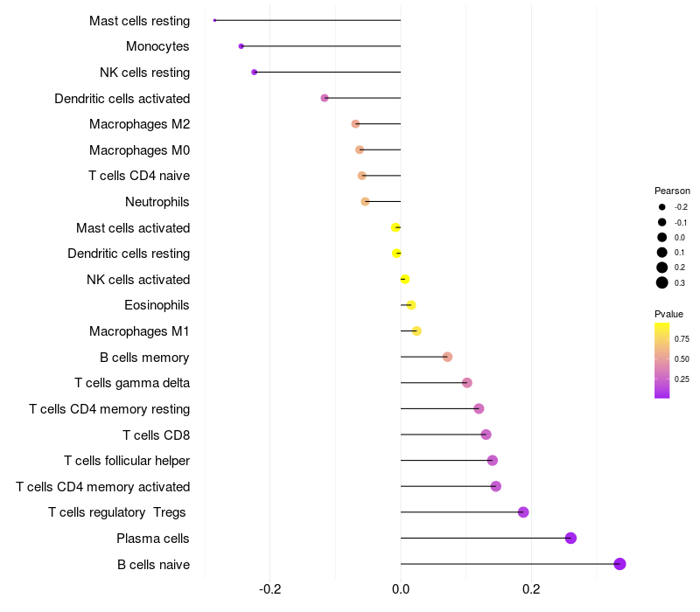
Task: Select the Macrophages M2 orange dot
Action: tap(355, 124)
